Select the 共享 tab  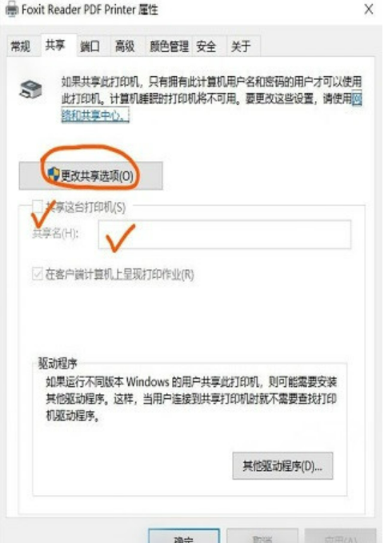[x=55, y=45]
